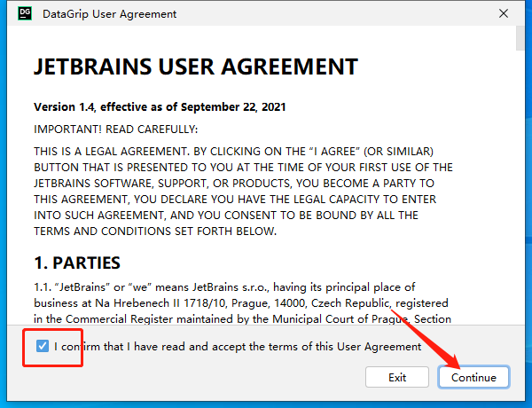Click the "IMPORTANT! READ CAREFULLY:" line

click(x=115, y=129)
